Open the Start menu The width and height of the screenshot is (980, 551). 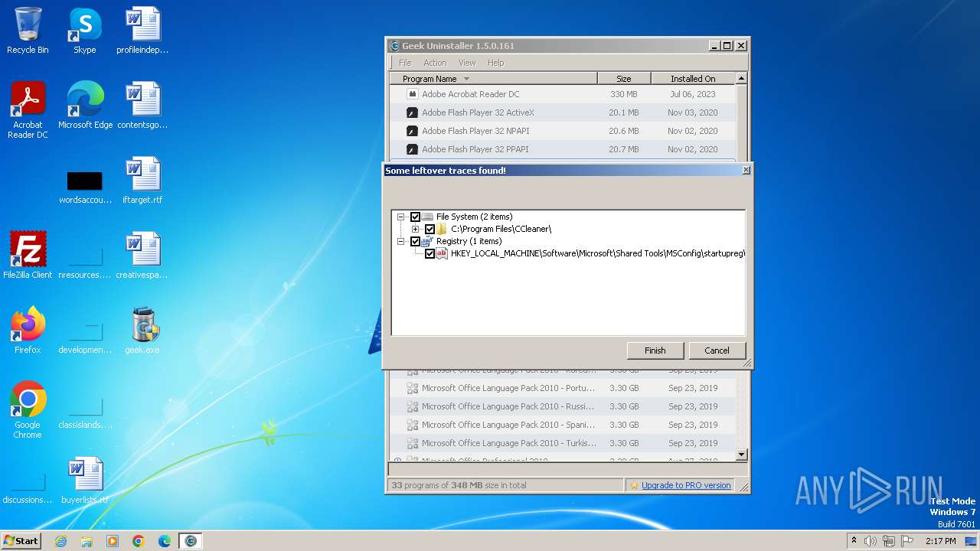(x=21, y=541)
